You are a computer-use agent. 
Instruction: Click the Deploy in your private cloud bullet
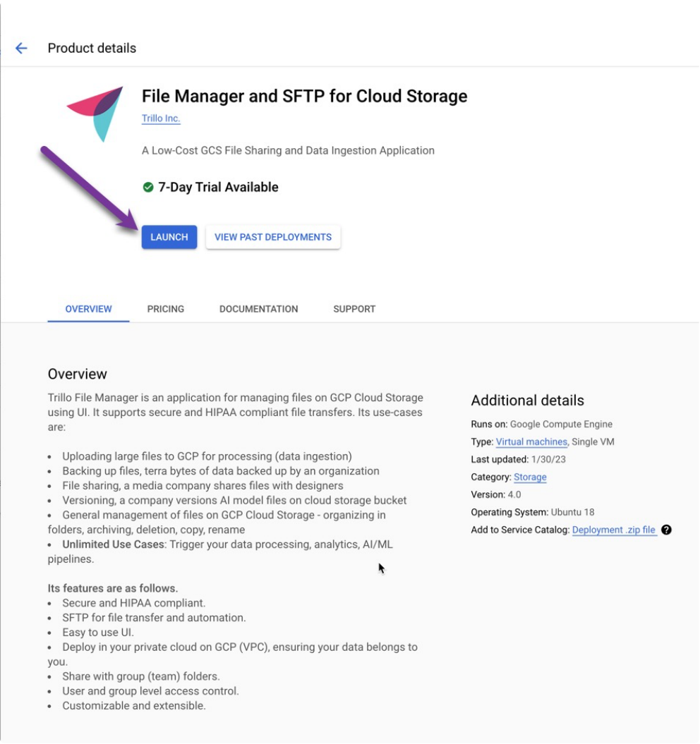[x=233, y=654]
